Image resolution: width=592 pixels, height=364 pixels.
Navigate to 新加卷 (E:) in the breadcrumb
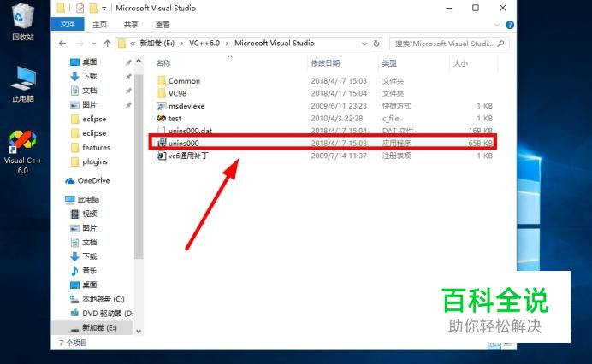[157, 44]
